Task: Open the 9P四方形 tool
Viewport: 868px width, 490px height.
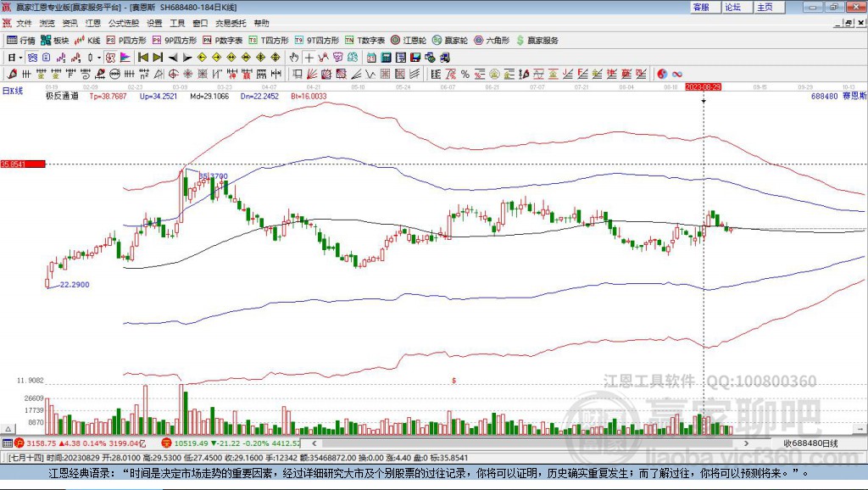Action: 175,41
